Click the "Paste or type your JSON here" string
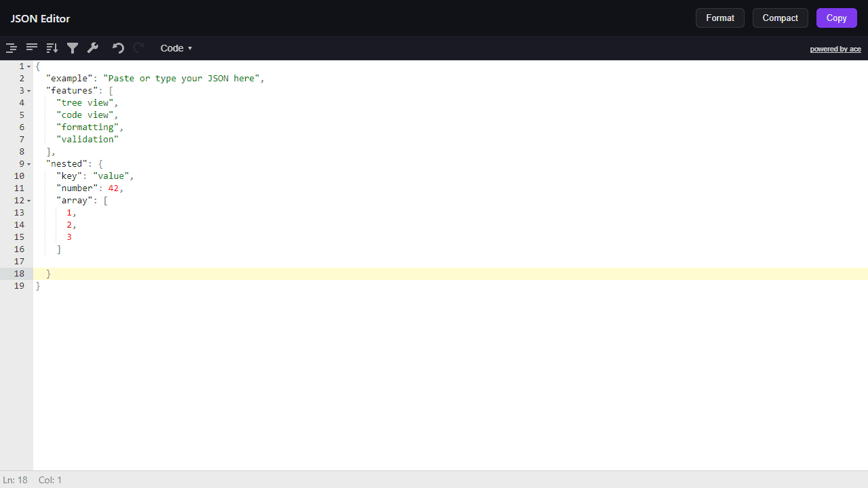This screenshot has width=868, height=488. [181, 79]
